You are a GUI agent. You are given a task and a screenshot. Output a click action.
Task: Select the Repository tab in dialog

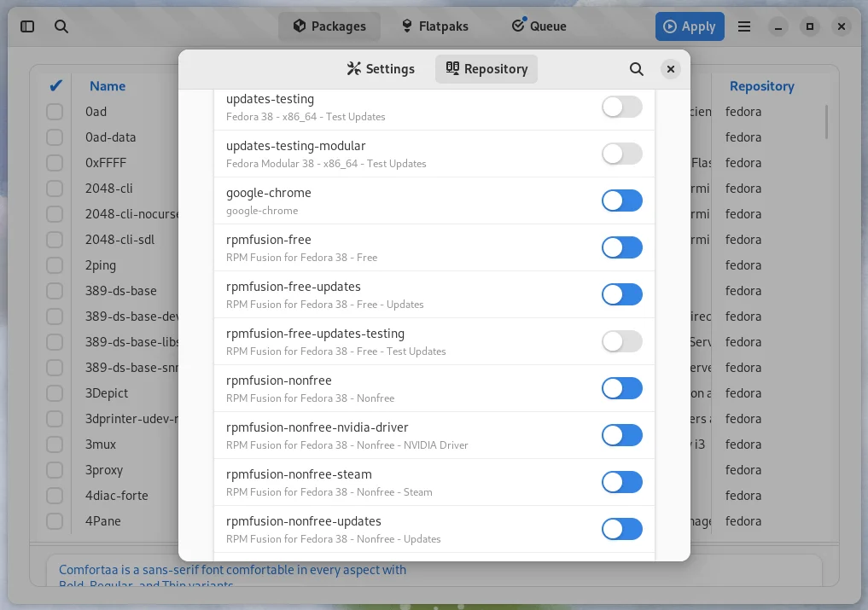click(x=486, y=68)
